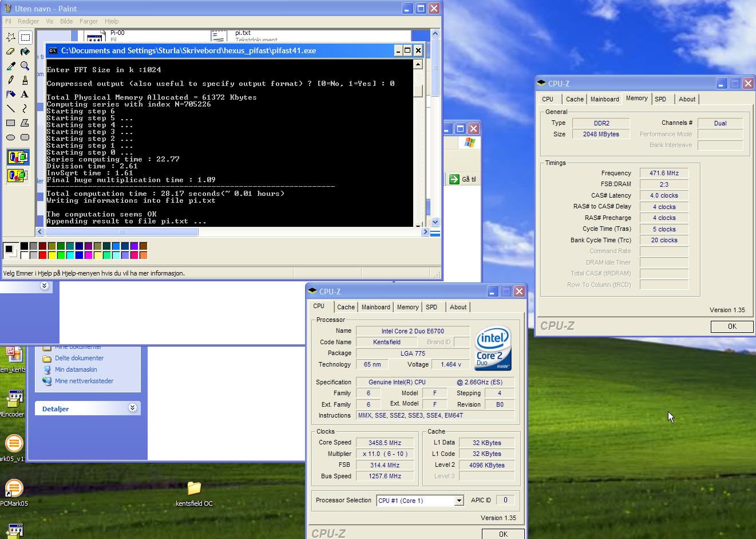Pick the Curve tool in Paint
This screenshot has width=756, height=539.
[25, 108]
